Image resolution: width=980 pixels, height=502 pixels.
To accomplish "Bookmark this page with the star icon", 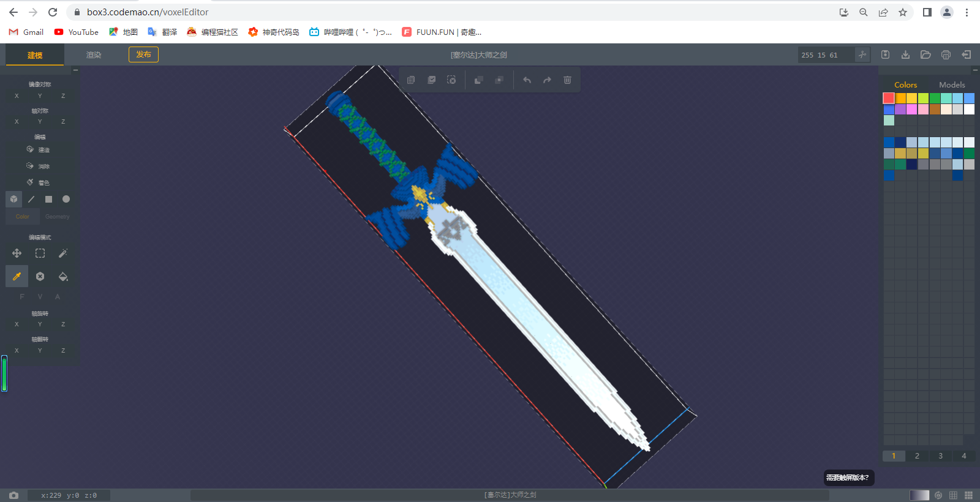I will (x=903, y=12).
